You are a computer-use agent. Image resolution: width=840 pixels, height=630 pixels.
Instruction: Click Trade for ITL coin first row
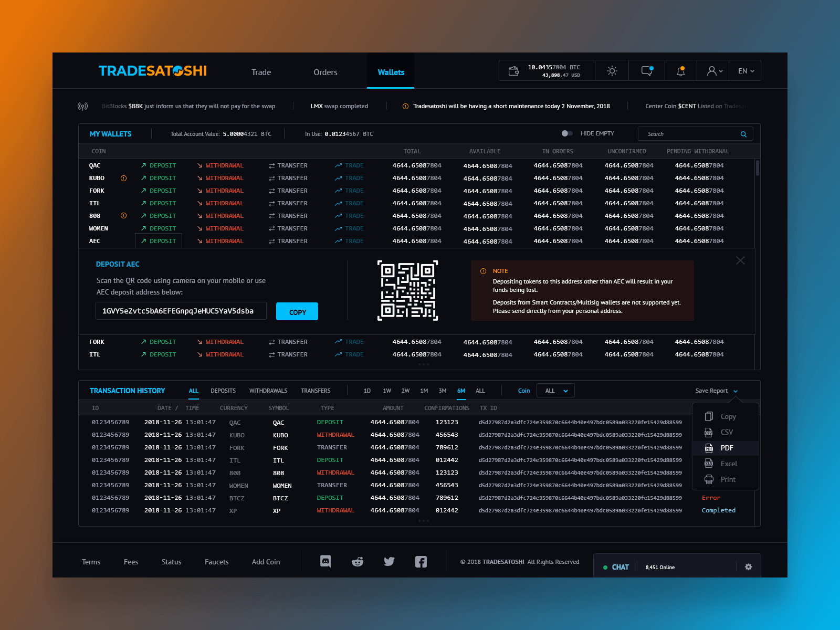[x=349, y=203]
